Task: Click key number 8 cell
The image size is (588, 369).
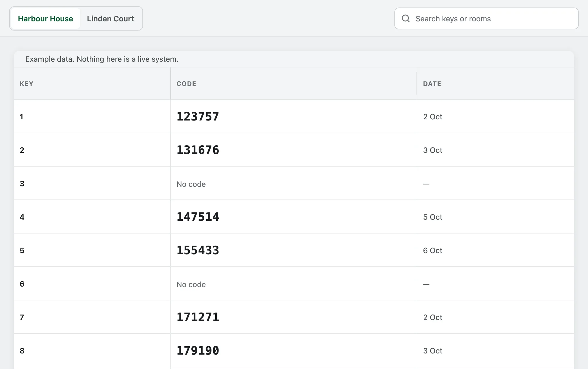Action: tap(92, 351)
